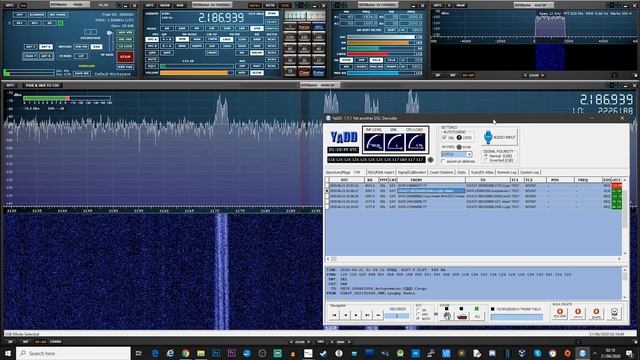Image resolution: width=640 pixels, height=360 pixels.
Task: Go to next record in YaDD Navigator
Action: 356,315
